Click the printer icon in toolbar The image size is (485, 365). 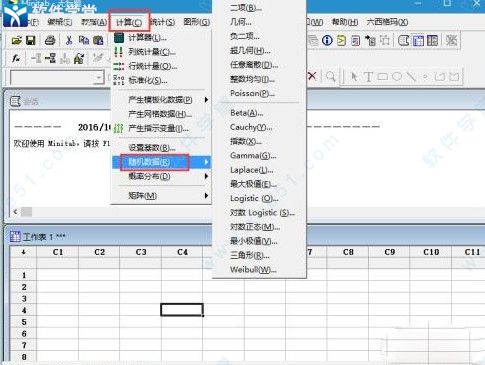click(50, 41)
